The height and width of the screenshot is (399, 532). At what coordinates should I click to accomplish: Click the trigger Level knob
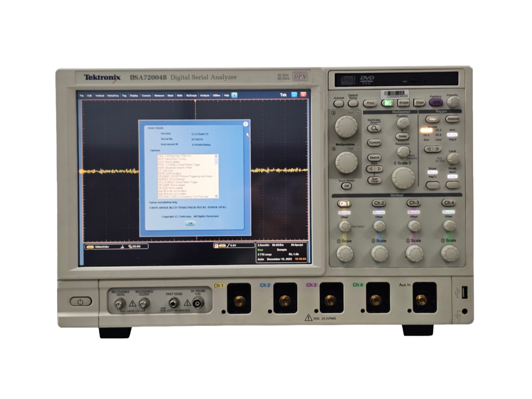click(x=453, y=158)
